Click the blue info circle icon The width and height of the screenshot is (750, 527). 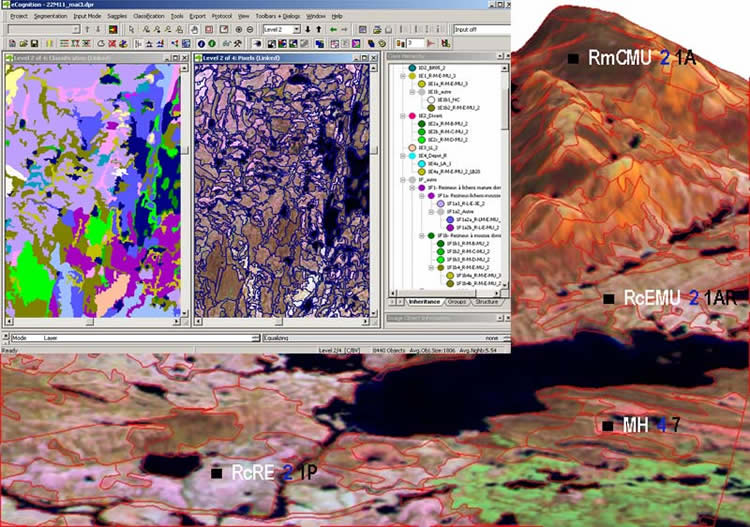(x=201, y=44)
